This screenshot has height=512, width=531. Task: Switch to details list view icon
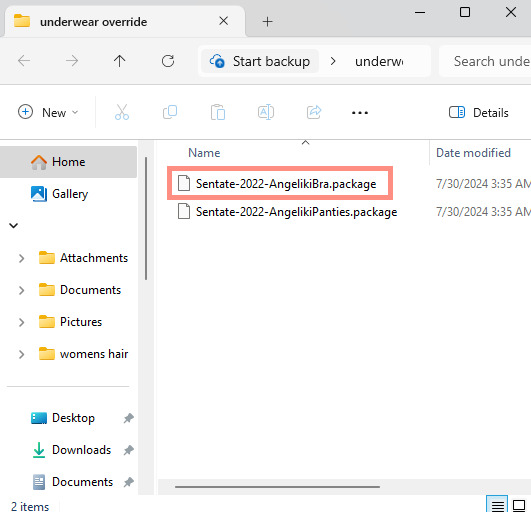(497, 506)
